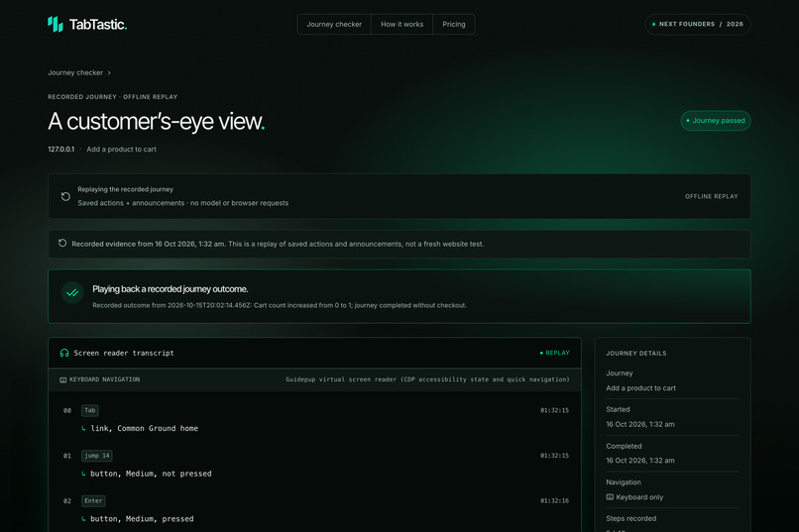Open the Pricing nav item

[x=453, y=25]
